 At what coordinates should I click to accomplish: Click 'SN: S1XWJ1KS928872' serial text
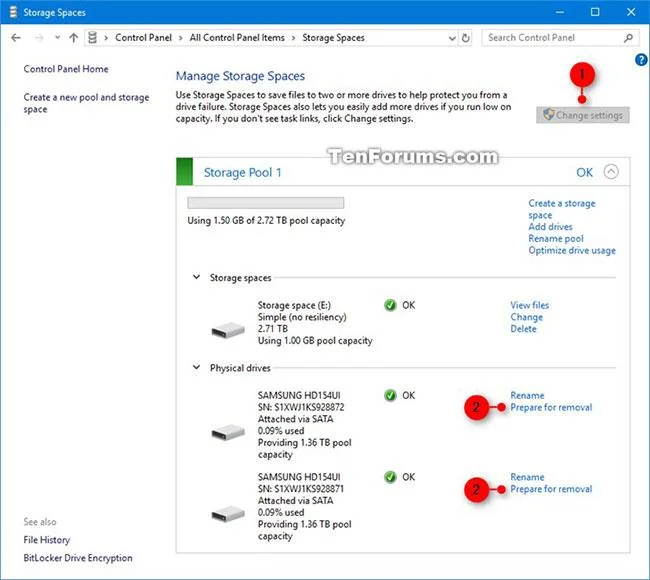tap(301, 407)
